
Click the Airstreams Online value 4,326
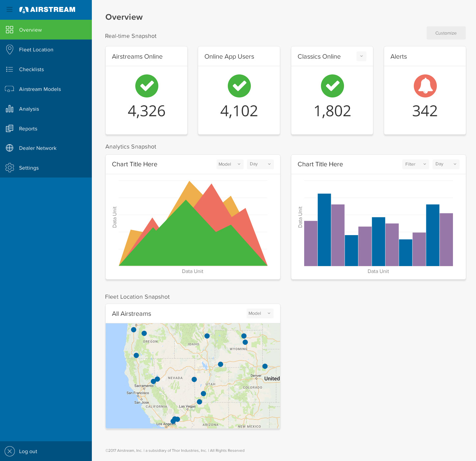pos(146,111)
